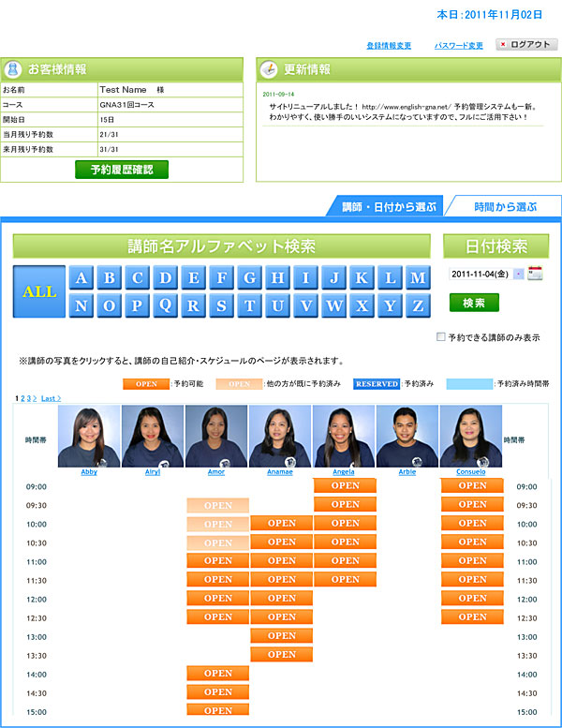
Task: Filter teachers by letter D
Action: click(165, 277)
